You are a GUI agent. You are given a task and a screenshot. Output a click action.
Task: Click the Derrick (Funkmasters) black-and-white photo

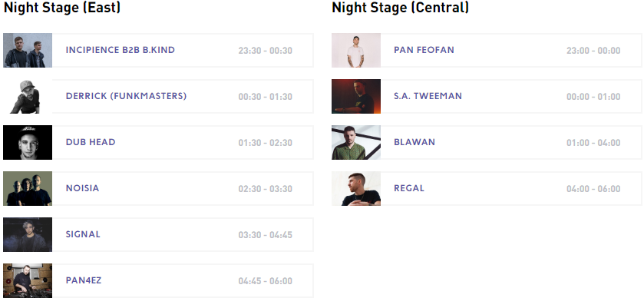28,96
